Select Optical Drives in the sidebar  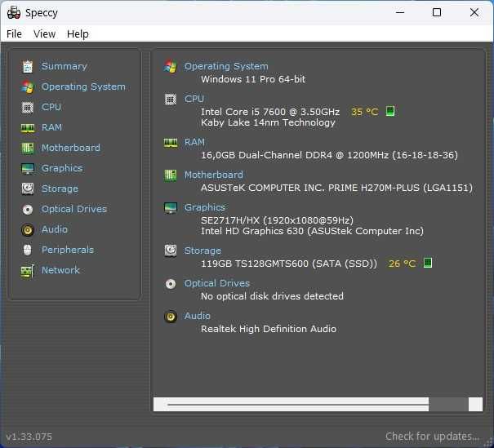point(74,209)
